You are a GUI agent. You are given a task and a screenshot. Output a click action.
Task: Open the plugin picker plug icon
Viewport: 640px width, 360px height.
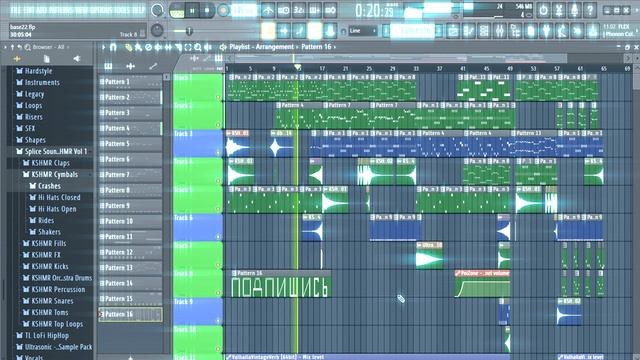[x=546, y=31]
